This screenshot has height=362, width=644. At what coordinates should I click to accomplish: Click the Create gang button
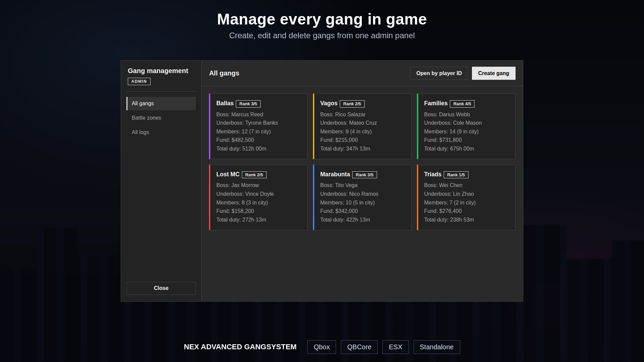click(x=493, y=73)
